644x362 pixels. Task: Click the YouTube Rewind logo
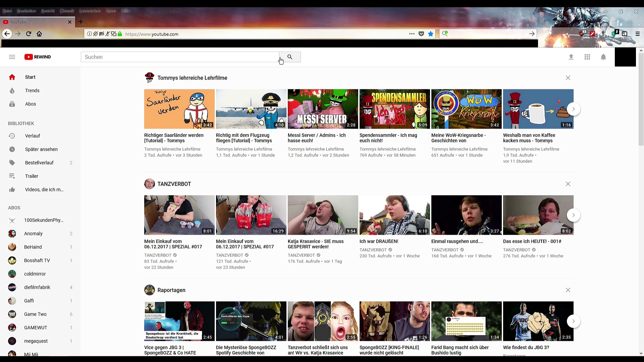pos(38,57)
